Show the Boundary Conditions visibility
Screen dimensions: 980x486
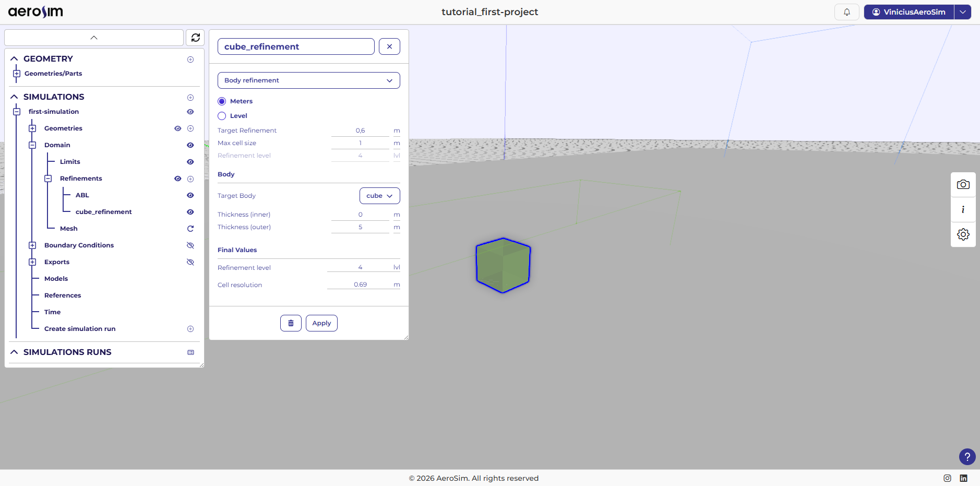(190, 245)
